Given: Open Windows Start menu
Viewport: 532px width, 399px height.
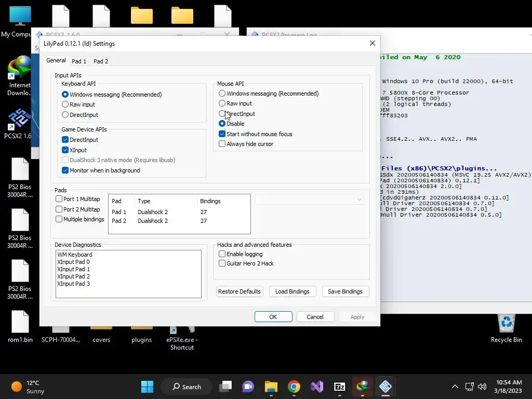Looking at the screenshot, I should (147, 387).
